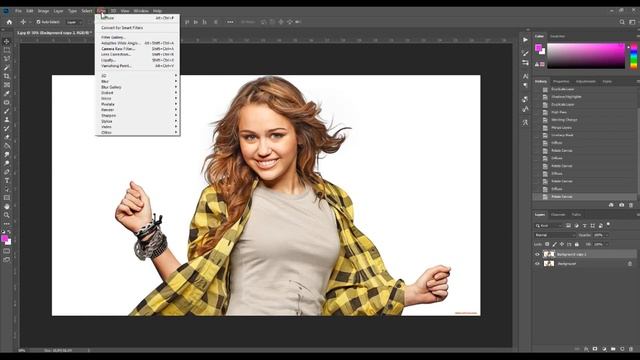Image resolution: width=640 pixels, height=360 pixels.
Task: Open the layer Opacity dropdown
Action: tap(606, 235)
